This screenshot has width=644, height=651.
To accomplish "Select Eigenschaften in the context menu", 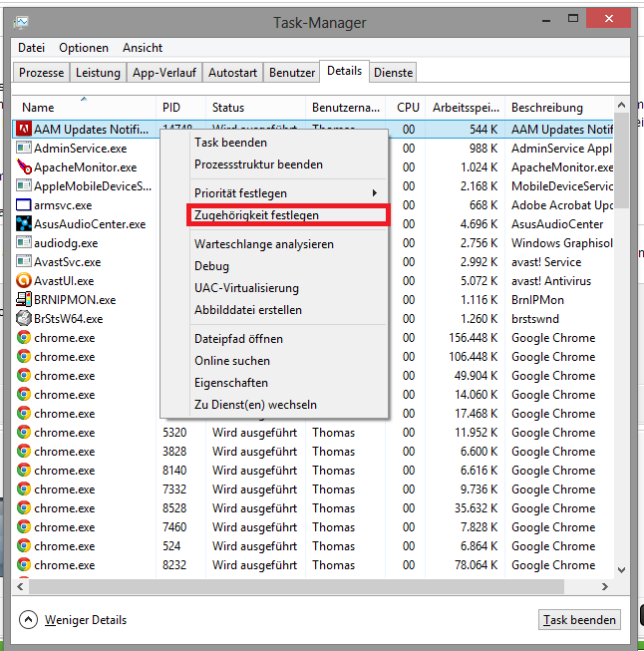I will click(230, 383).
